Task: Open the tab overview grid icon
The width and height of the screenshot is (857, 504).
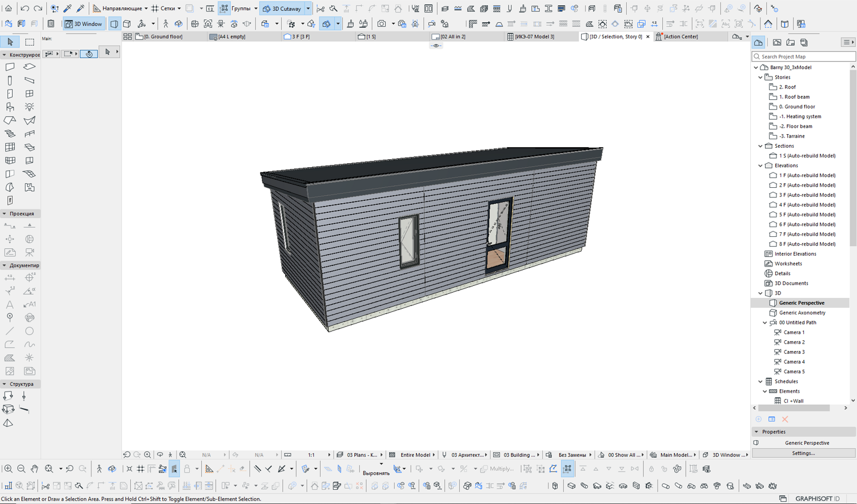Action: pyautogui.click(x=127, y=37)
